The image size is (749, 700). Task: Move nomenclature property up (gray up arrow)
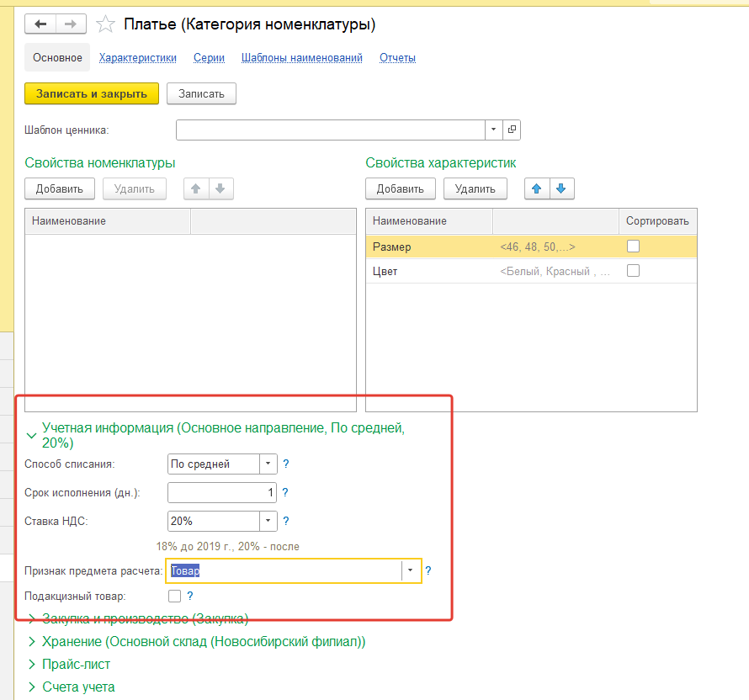[196, 188]
